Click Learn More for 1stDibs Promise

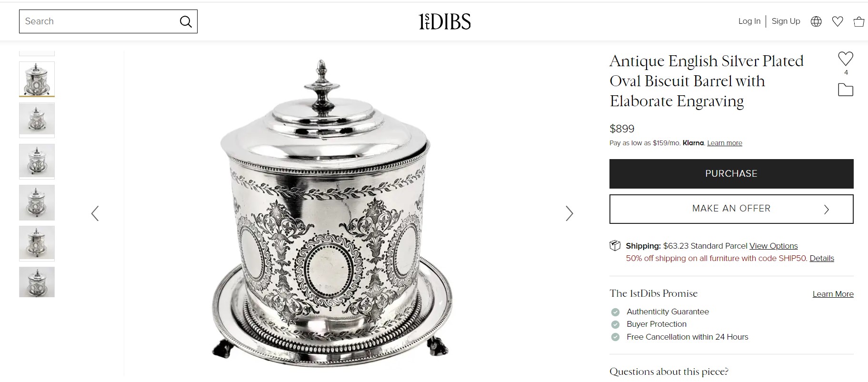(x=833, y=294)
